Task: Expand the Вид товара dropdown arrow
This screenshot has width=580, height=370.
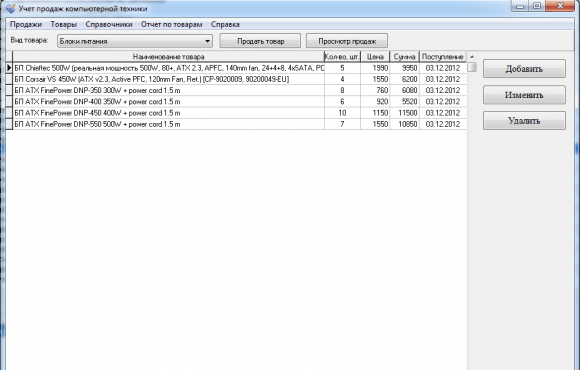Action: tap(208, 41)
